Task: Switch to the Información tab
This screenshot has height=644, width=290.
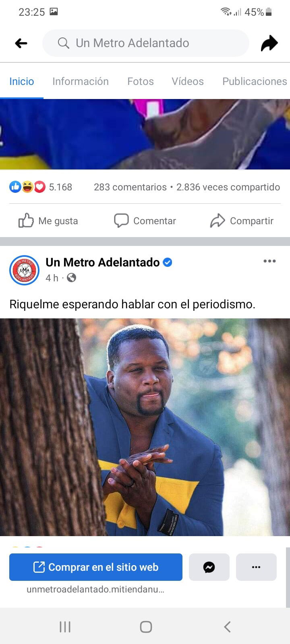Action: coord(81,81)
